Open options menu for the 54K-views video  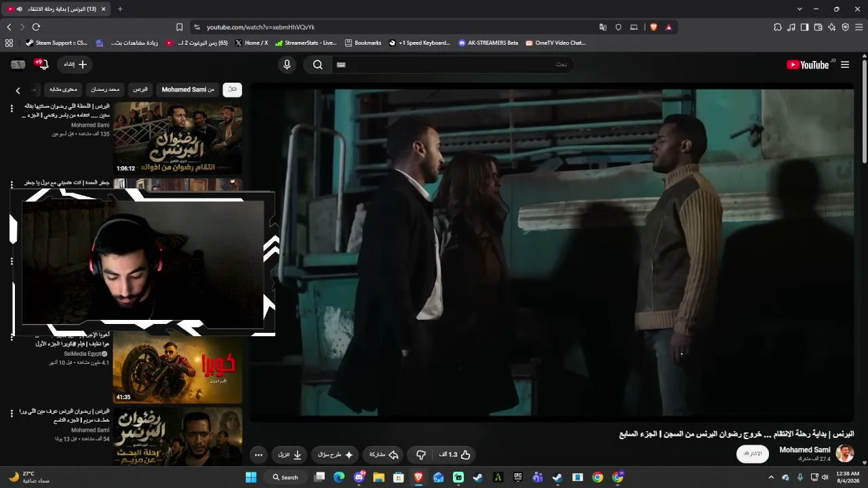pos(12,413)
